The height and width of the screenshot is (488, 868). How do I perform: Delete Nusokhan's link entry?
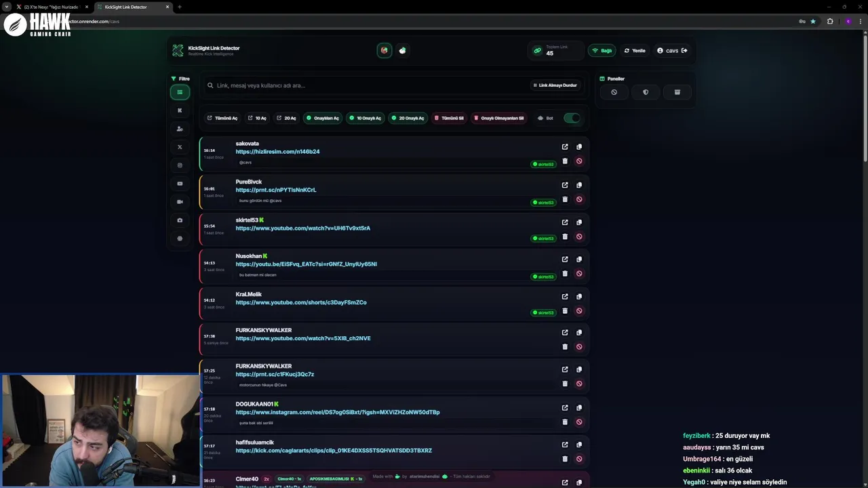[565, 274]
